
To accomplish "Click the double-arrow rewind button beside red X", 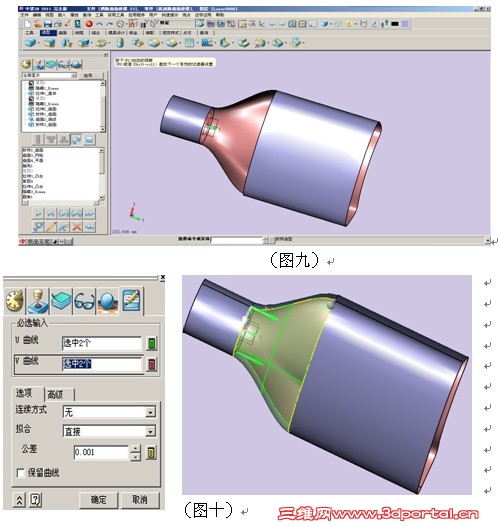I will [x=89, y=227].
